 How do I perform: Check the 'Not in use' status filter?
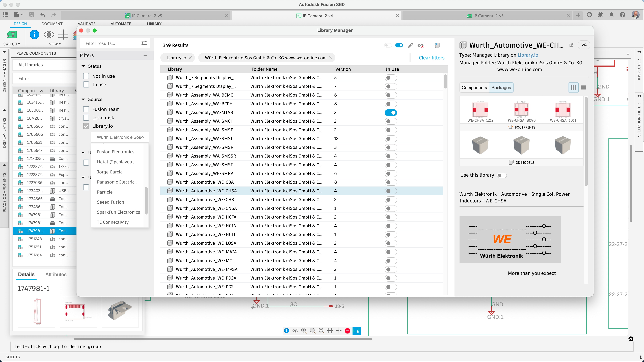(86, 76)
